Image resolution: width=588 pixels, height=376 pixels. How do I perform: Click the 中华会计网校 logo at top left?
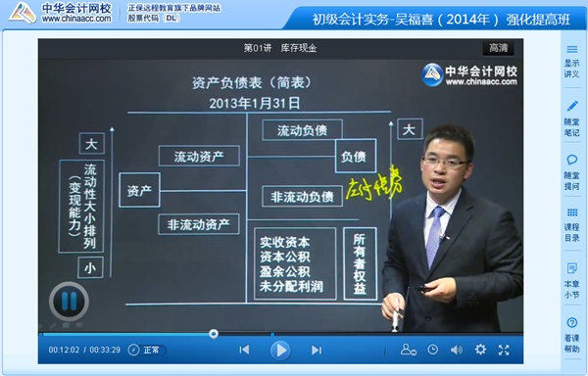[x=61, y=13]
